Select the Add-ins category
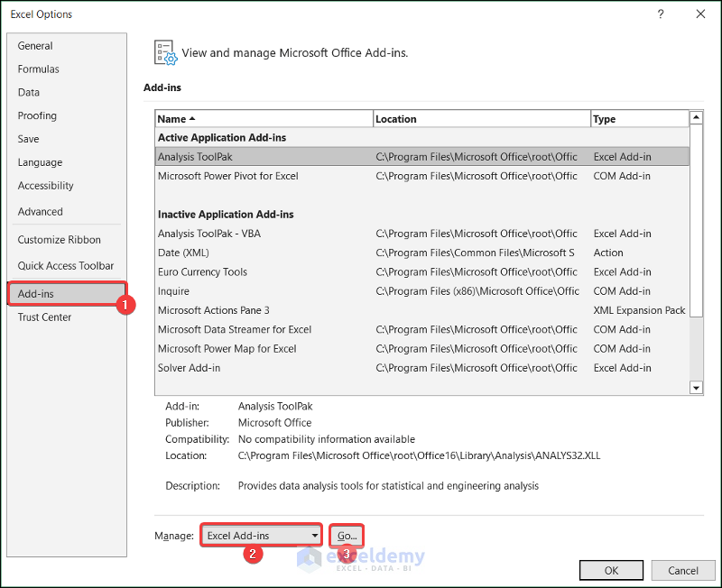 pos(67,293)
